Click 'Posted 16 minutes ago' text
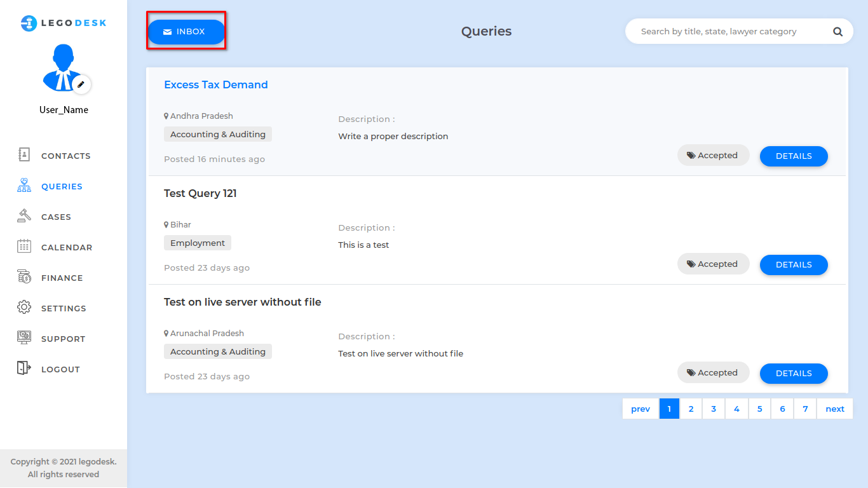This screenshot has height=488, width=868. pos(214,159)
